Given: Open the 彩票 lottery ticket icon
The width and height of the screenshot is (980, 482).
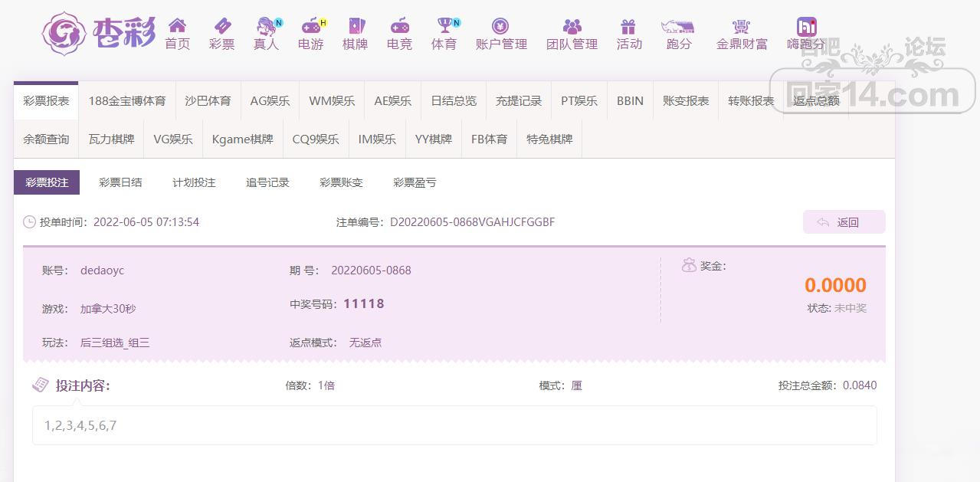Looking at the screenshot, I should pos(221,26).
